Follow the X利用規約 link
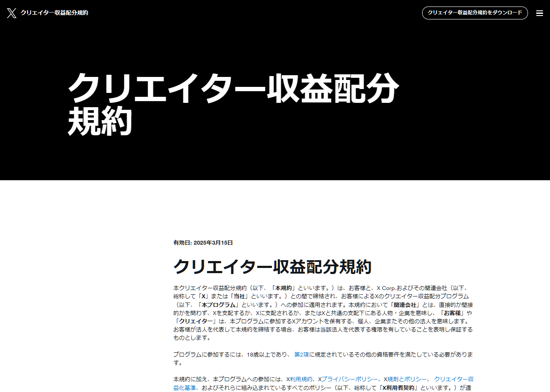 [x=301, y=379]
